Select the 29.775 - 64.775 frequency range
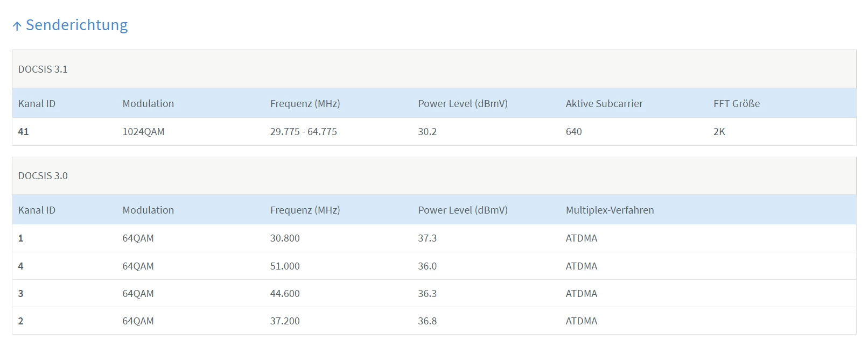Image resolution: width=868 pixels, height=347 pixels. 303,132
